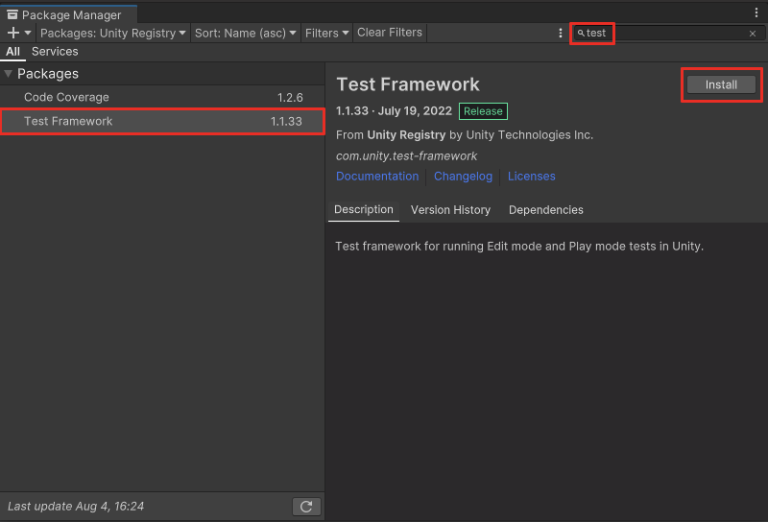Open the Licenses link
This screenshot has width=768, height=522.
click(531, 176)
